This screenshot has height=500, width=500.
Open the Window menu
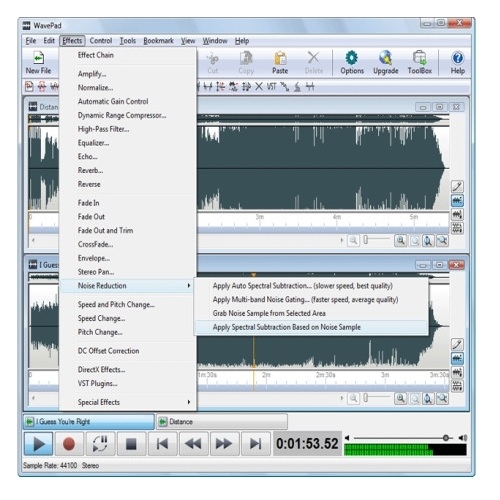pyautogui.click(x=215, y=41)
